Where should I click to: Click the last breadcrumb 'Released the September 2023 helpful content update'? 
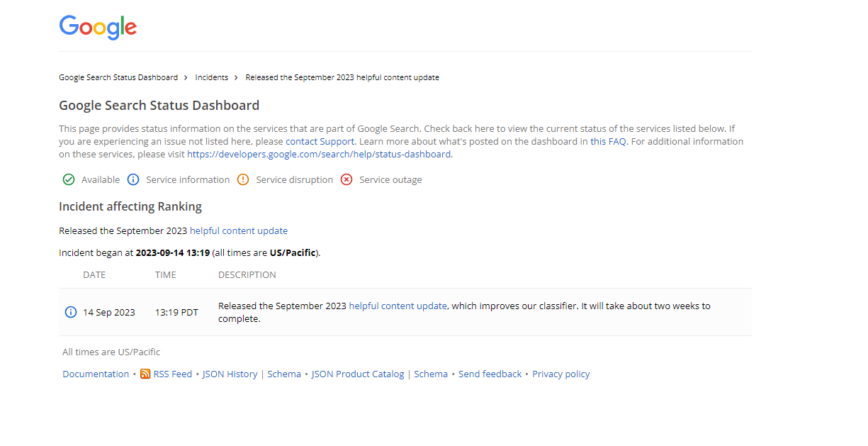342,77
